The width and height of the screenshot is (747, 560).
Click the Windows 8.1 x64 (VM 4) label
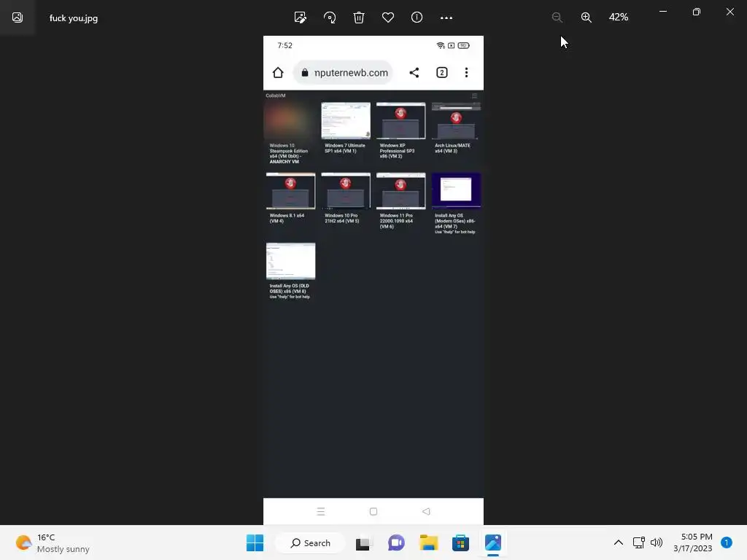click(287, 218)
